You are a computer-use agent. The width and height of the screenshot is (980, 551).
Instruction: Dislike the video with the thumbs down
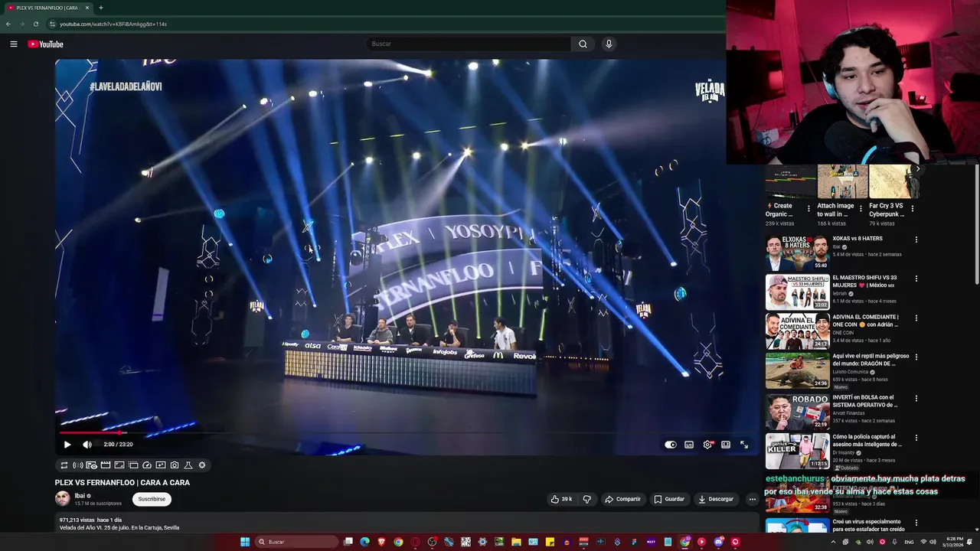(x=587, y=499)
